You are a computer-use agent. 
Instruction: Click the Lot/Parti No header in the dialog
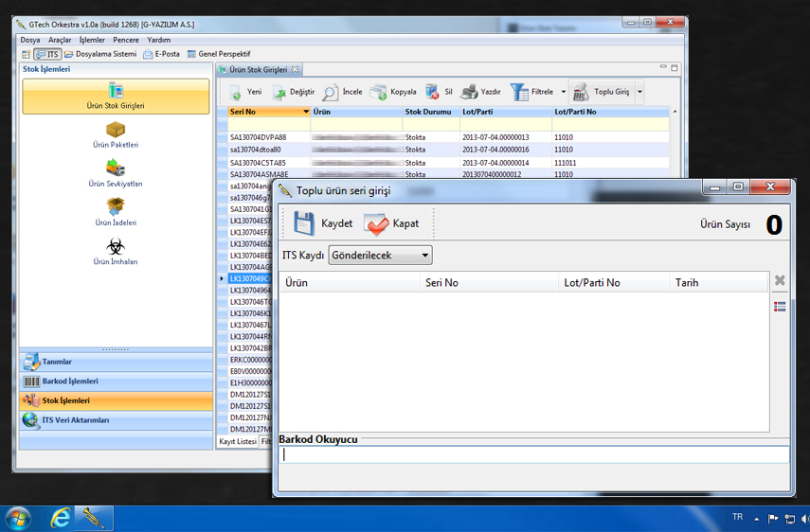pos(614,283)
